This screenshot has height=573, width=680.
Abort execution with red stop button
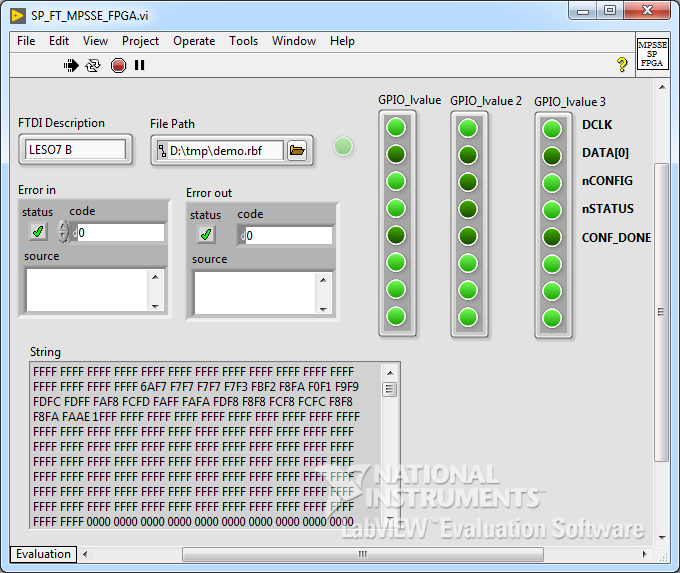[x=118, y=65]
